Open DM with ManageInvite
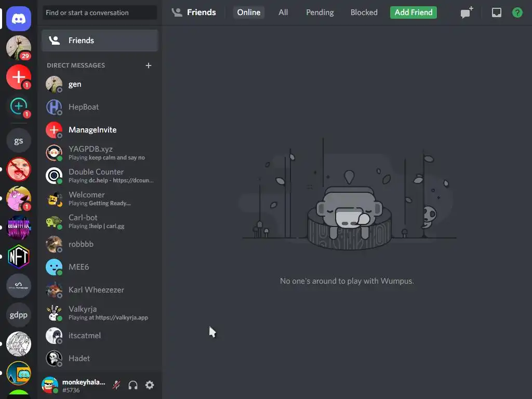The width and height of the screenshot is (532, 399). point(100,130)
